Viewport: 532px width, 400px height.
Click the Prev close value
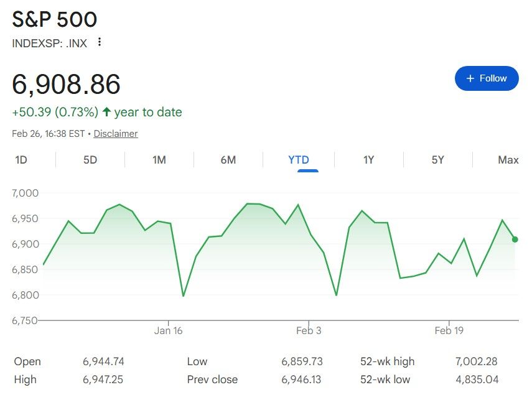[x=302, y=379]
